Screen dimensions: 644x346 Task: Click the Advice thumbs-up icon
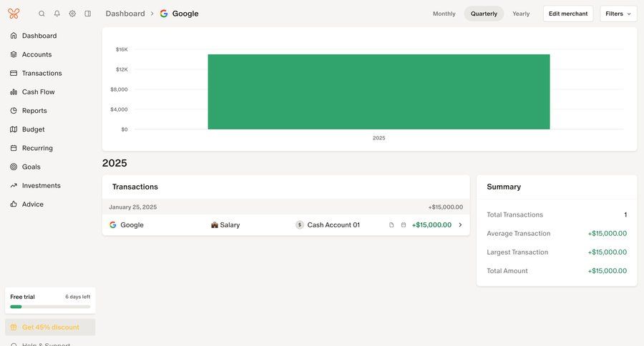[14, 204]
